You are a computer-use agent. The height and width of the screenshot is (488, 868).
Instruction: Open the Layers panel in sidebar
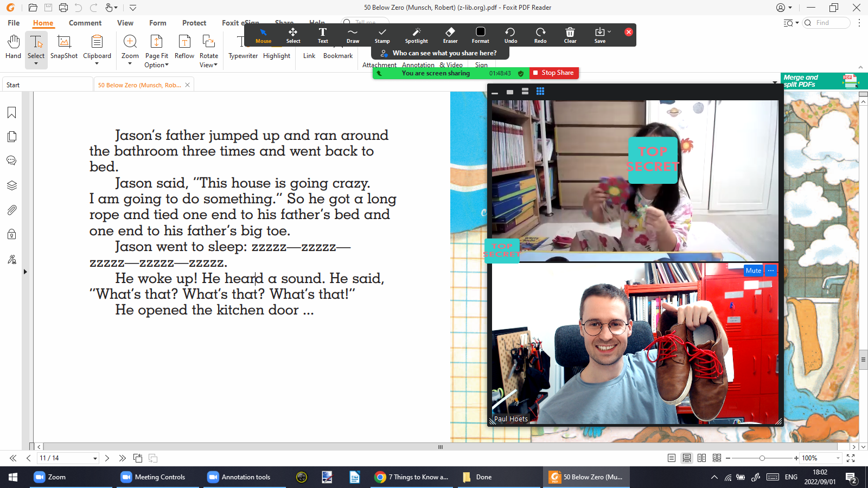[11, 185]
